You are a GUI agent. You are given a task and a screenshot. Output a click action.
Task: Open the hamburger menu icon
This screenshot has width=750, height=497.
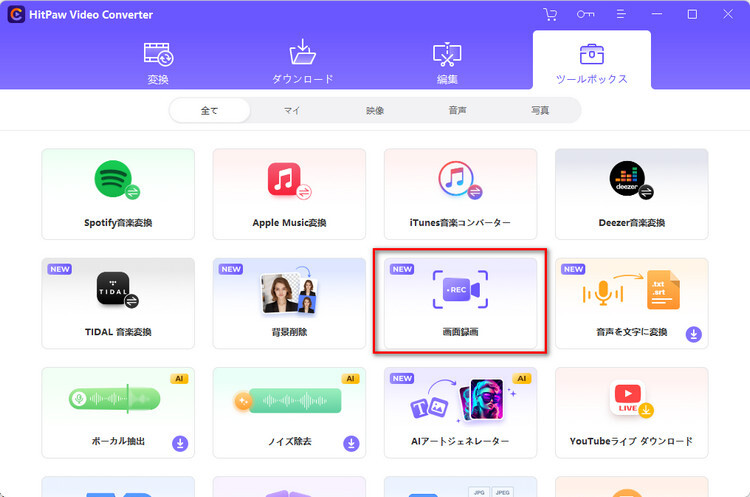[x=621, y=14]
